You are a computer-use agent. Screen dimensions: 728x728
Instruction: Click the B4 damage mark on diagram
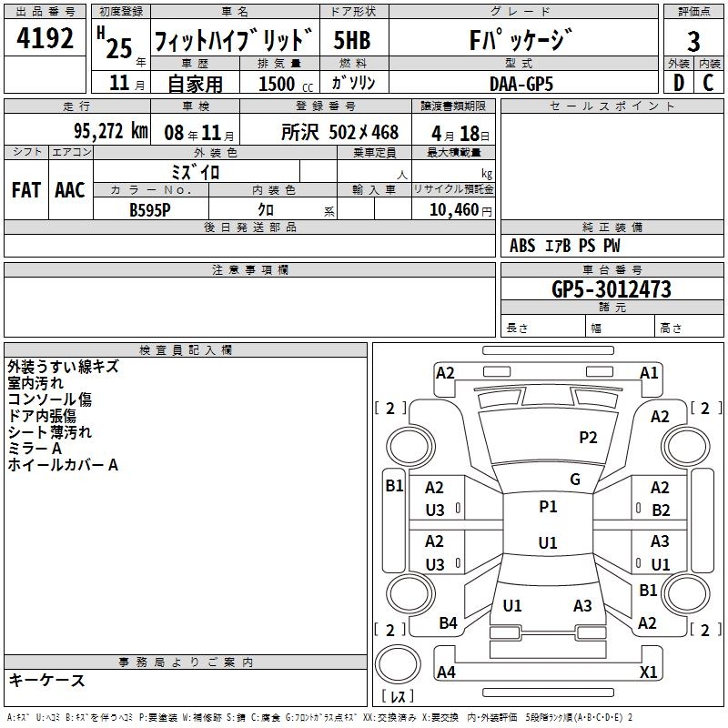[x=448, y=623]
